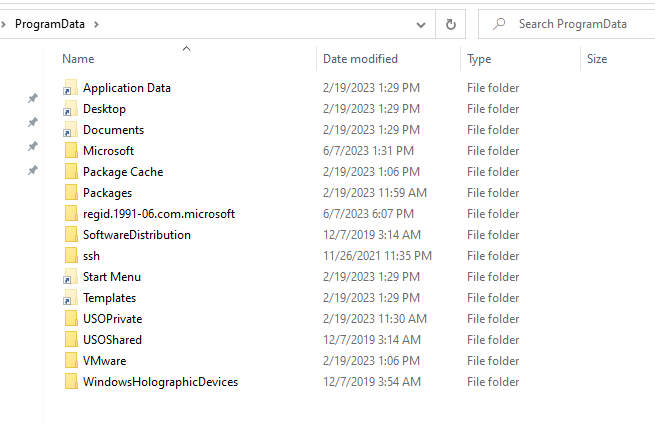This screenshot has height=425, width=655.
Task: Select the Packages folder name
Action: 107,193
